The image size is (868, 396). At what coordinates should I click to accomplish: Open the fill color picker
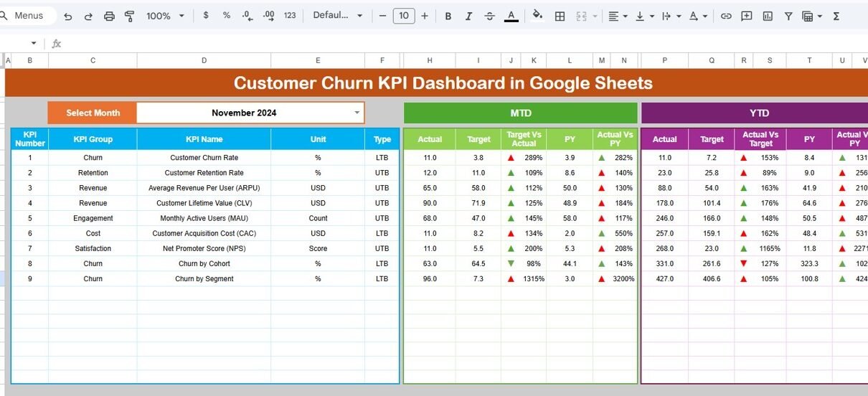pos(537,16)
